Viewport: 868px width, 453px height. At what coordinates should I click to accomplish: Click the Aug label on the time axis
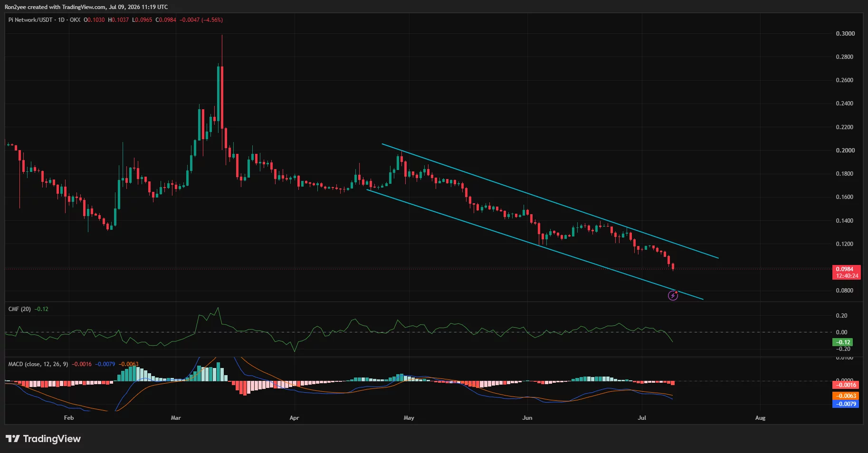click(x=760, y=418)
